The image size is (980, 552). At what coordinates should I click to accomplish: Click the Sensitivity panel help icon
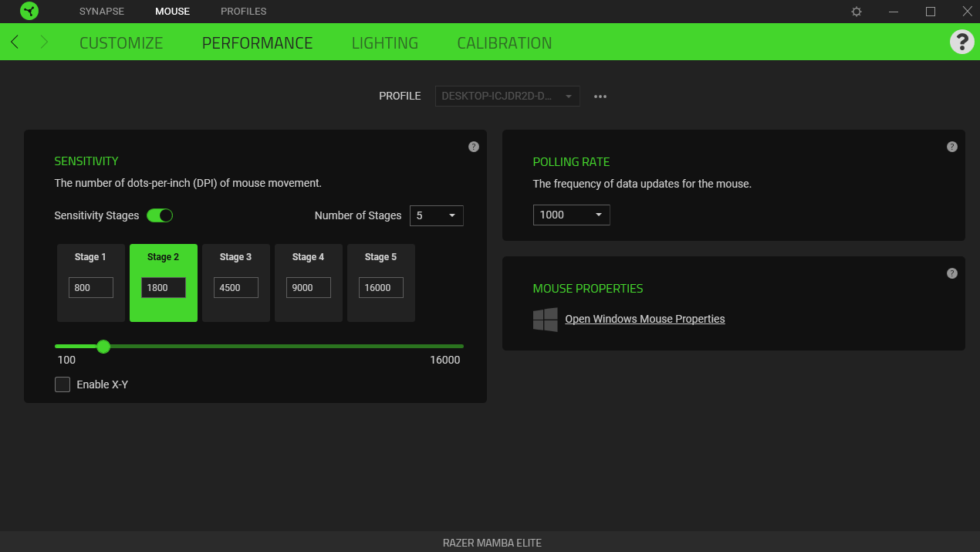tap(474, 147)
